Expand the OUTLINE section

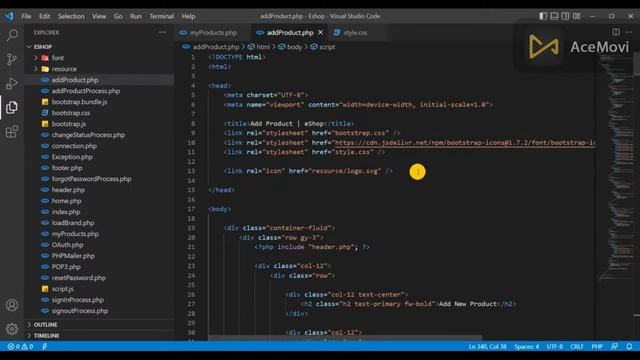click(x=45, y=325)
